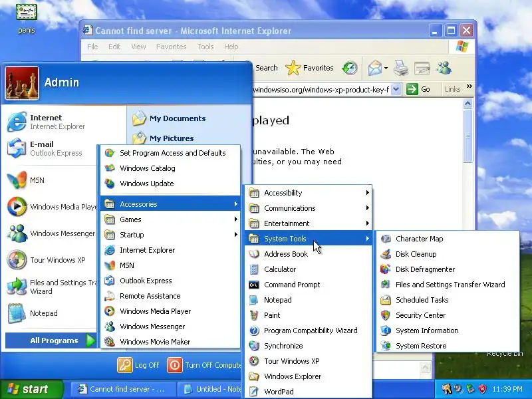Click the Internet Explorer address field
The width and height of the screenshot is (532, 399).
coord(322,90)
